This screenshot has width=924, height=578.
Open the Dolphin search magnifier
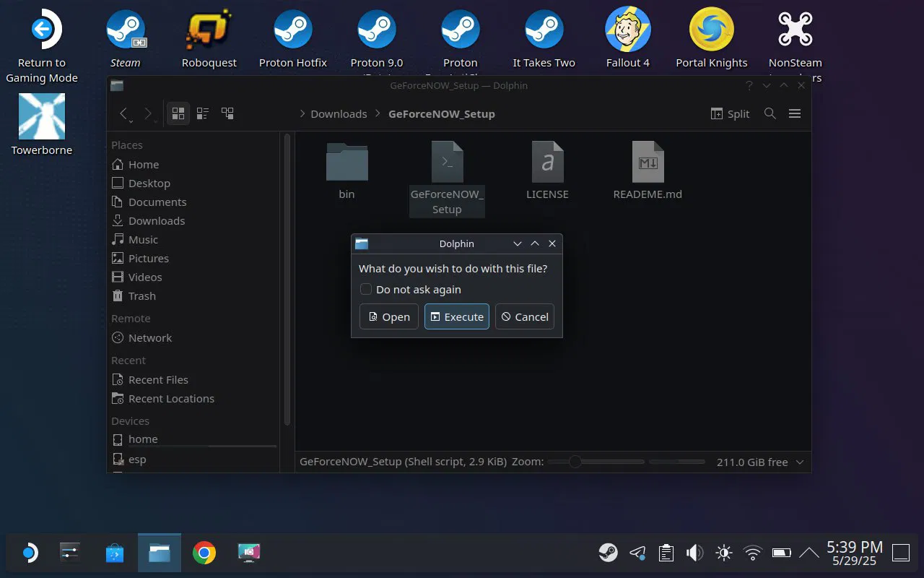[770, 113]
